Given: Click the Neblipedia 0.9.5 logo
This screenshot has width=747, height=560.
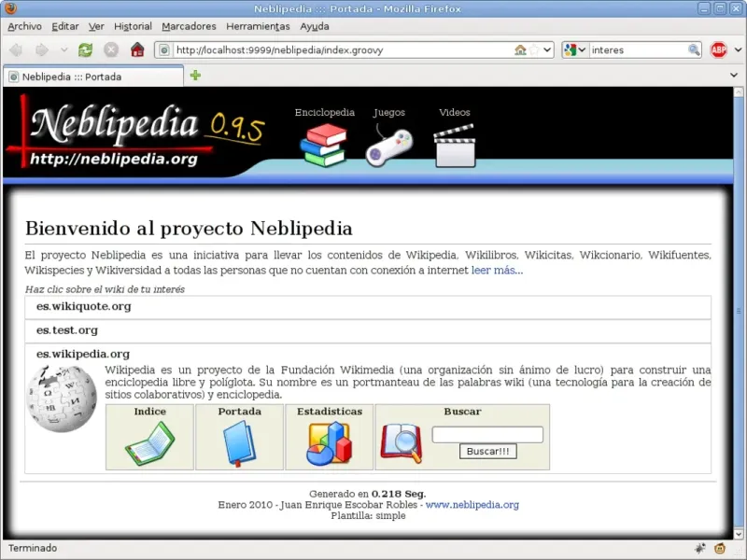Looking at the screenshot, I should 135,131.
